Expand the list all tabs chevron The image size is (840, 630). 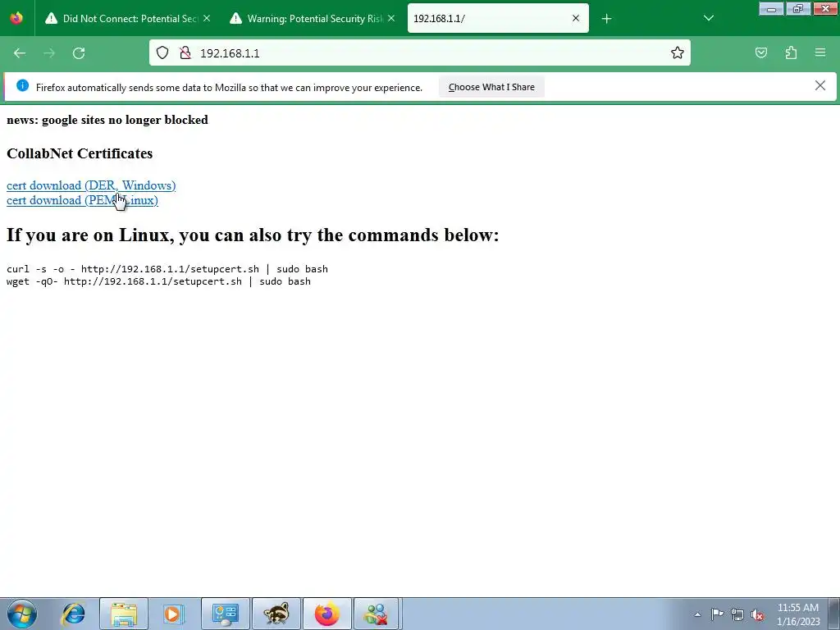tap(708, 18)
